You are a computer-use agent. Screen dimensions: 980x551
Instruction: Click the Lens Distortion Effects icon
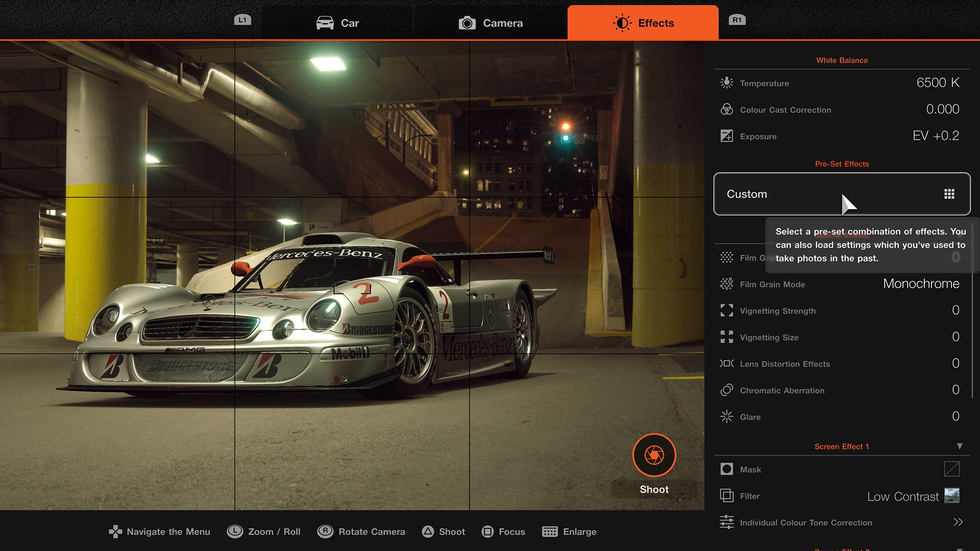coord(727,363)
